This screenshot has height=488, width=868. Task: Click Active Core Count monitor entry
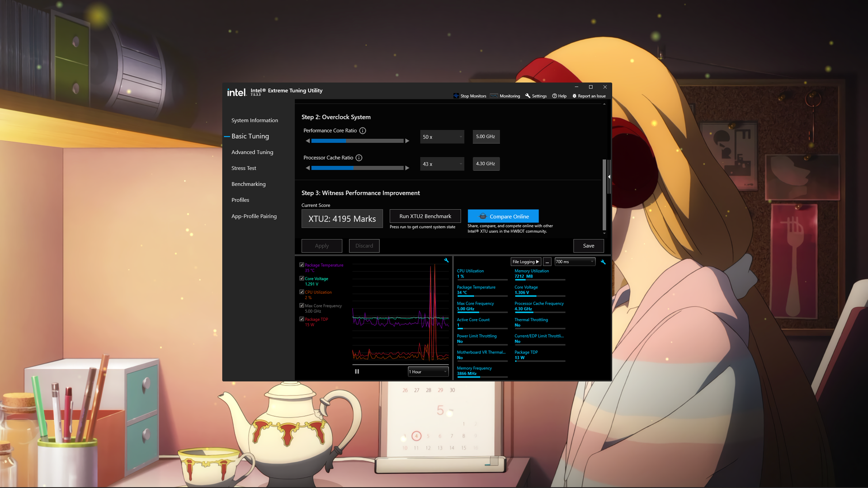(482, 323)
